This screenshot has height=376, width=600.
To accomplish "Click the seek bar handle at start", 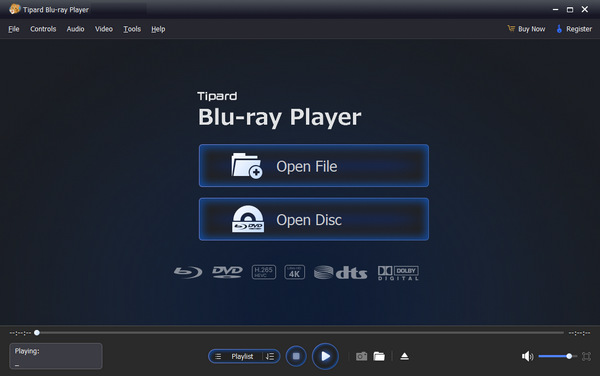I will coord(37,333).
